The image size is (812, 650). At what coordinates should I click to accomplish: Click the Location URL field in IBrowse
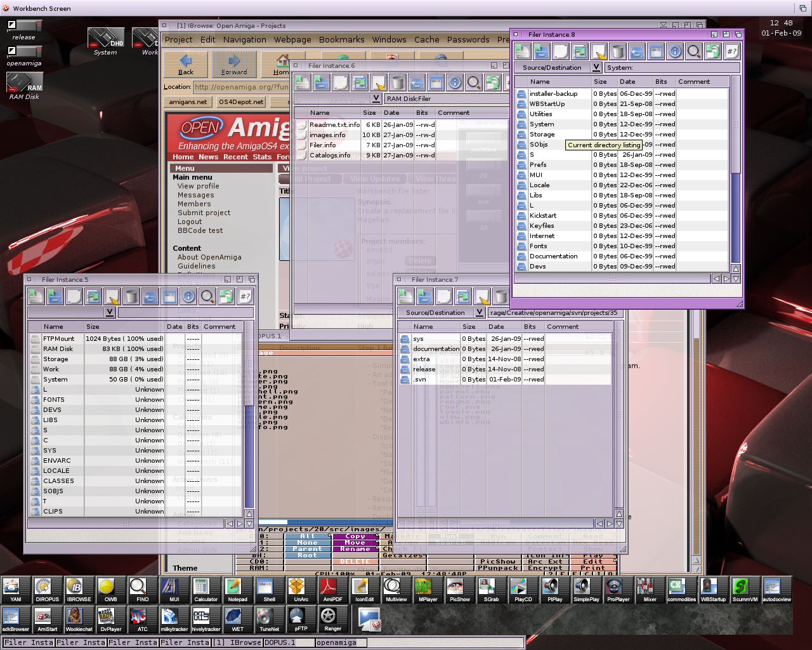point(241,87)
